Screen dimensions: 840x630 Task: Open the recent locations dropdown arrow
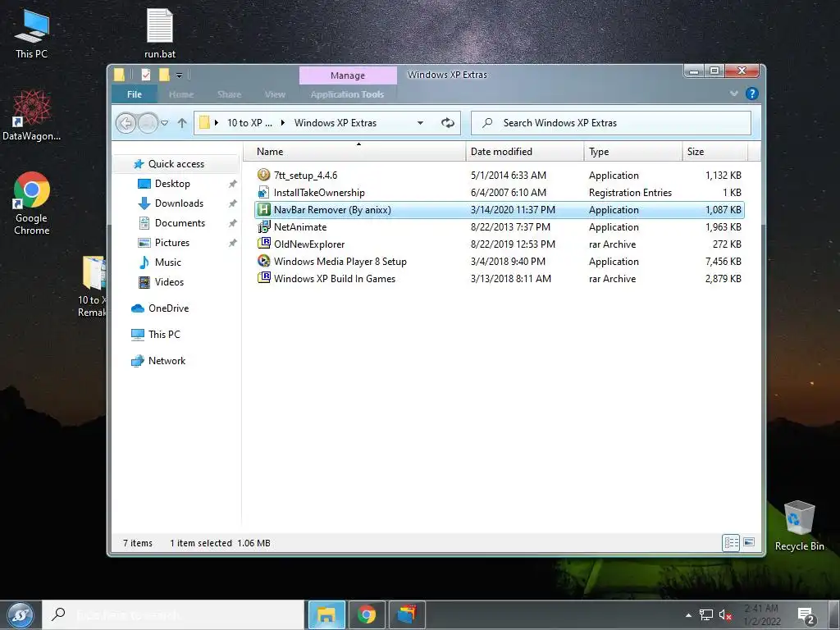pyautogui.click(x=164, y=123)
